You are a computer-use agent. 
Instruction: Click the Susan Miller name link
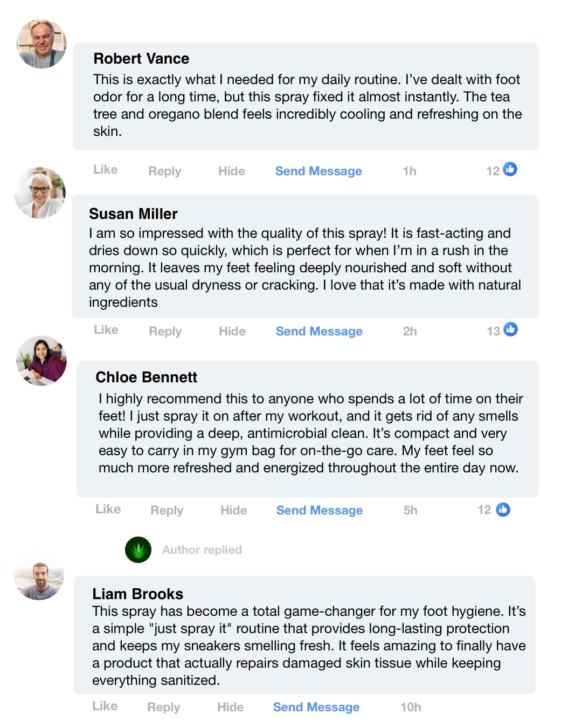(133, 214)
